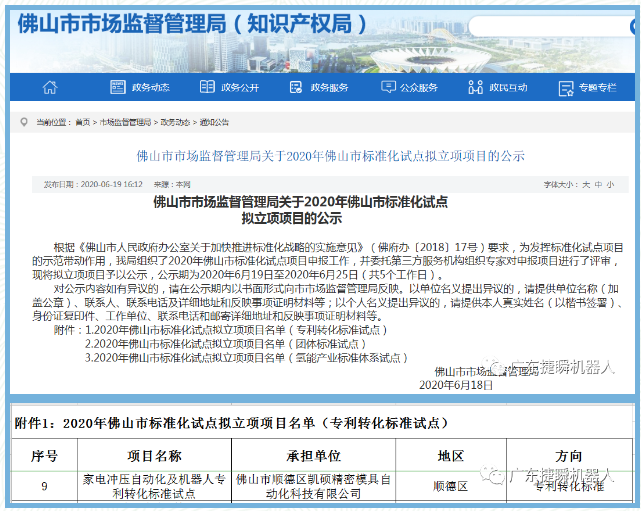Click the search input field in header
The width and height of the screenshot is (641, 511).
coord(550,27)
